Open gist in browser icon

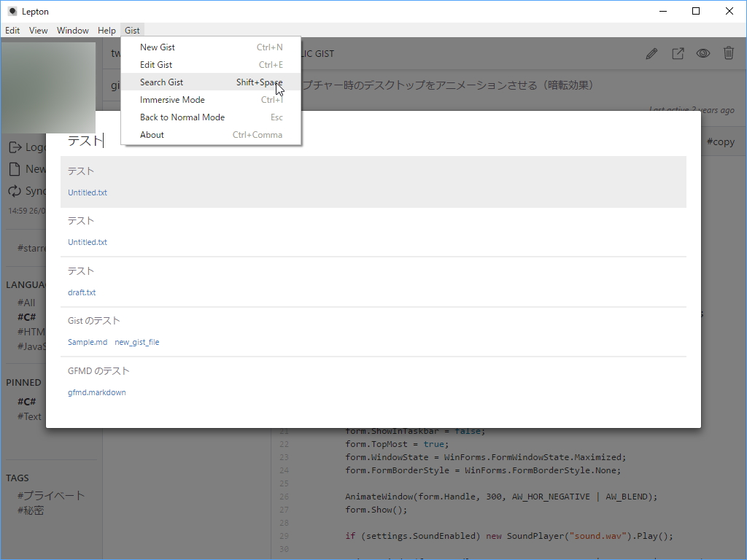pos(678,53)
